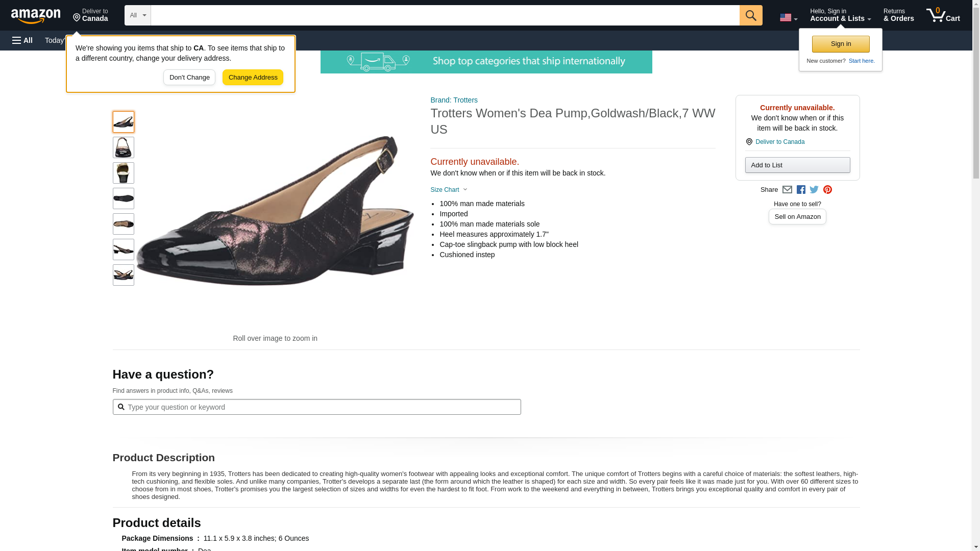Open the cart icon
Screen dimensions: 980x551
[943, 15]
